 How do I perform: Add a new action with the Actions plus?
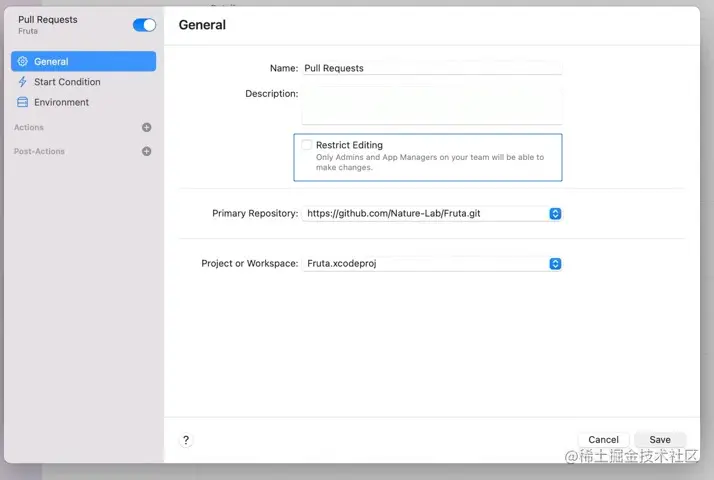click(x=147, y=128)
